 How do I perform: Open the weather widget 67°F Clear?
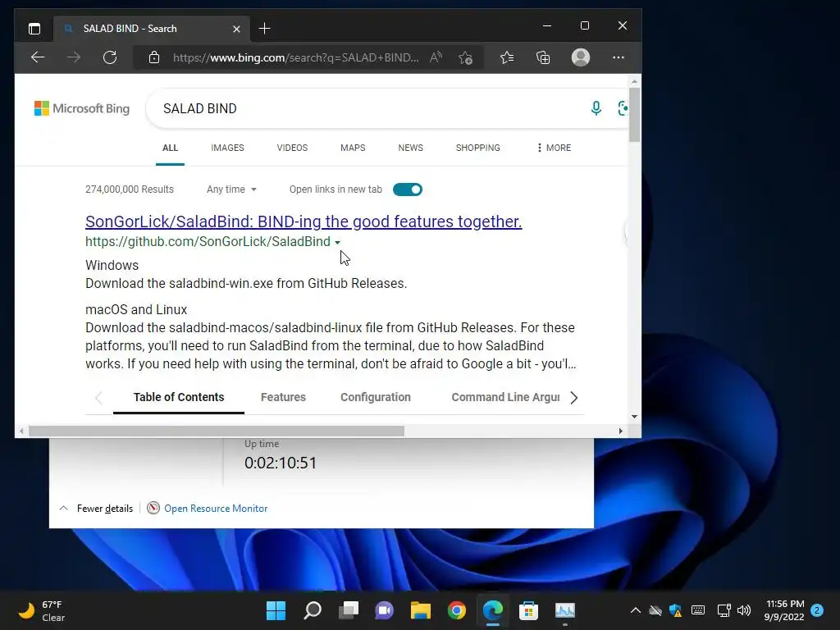pos(42,610)
